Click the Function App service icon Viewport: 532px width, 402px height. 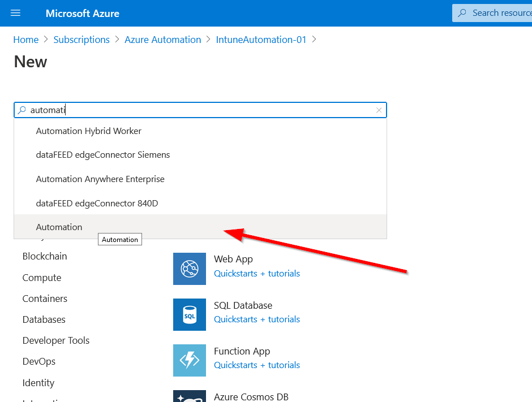point(190,360)
